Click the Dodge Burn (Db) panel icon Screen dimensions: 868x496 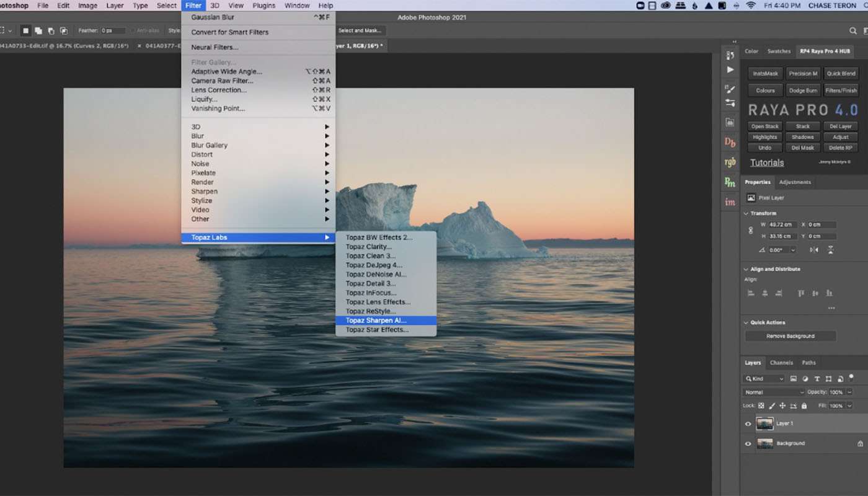730,142
